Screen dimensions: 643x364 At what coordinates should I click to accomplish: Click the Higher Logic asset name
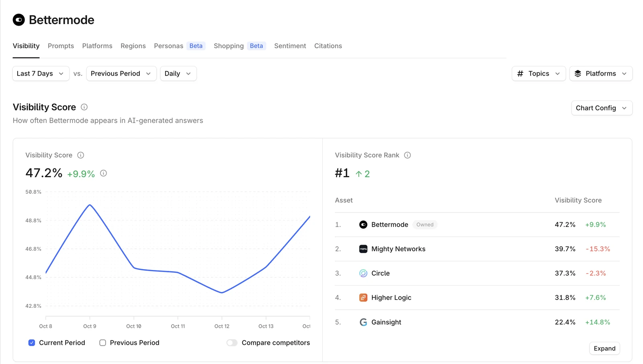[x=391, y=298]
